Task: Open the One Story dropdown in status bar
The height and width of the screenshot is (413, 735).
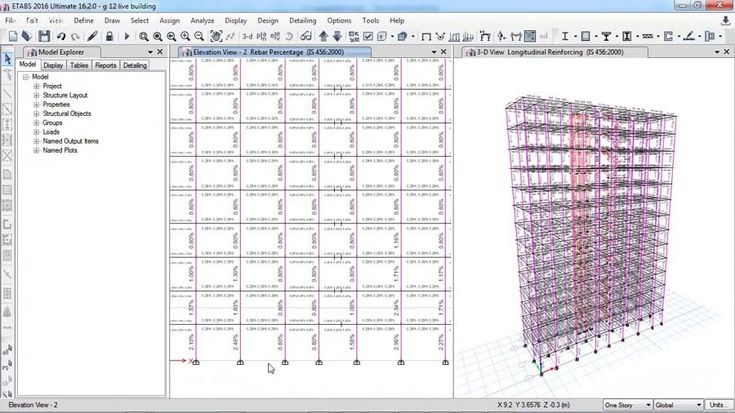Action: pyautogui.click(x=627, y=405)
